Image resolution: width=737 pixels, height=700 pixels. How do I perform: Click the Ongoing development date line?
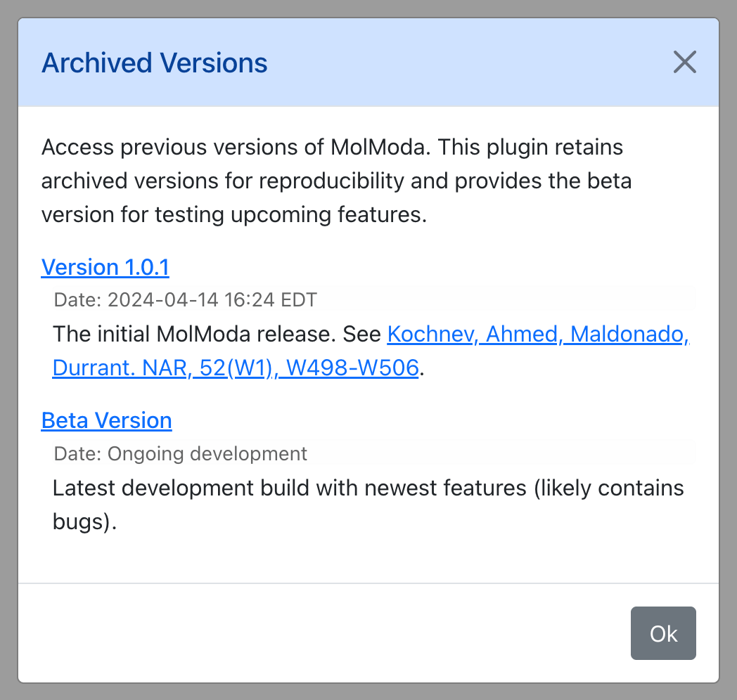pos(181,454)
